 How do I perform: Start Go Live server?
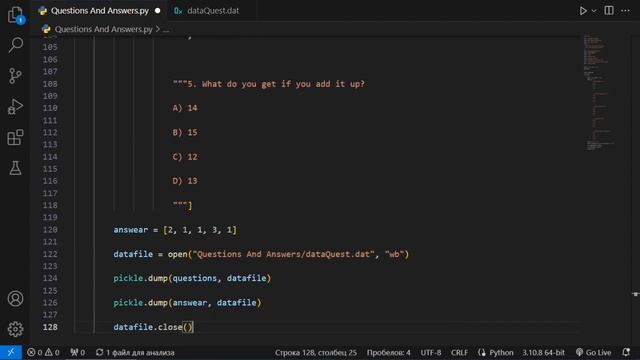point(593,352)
